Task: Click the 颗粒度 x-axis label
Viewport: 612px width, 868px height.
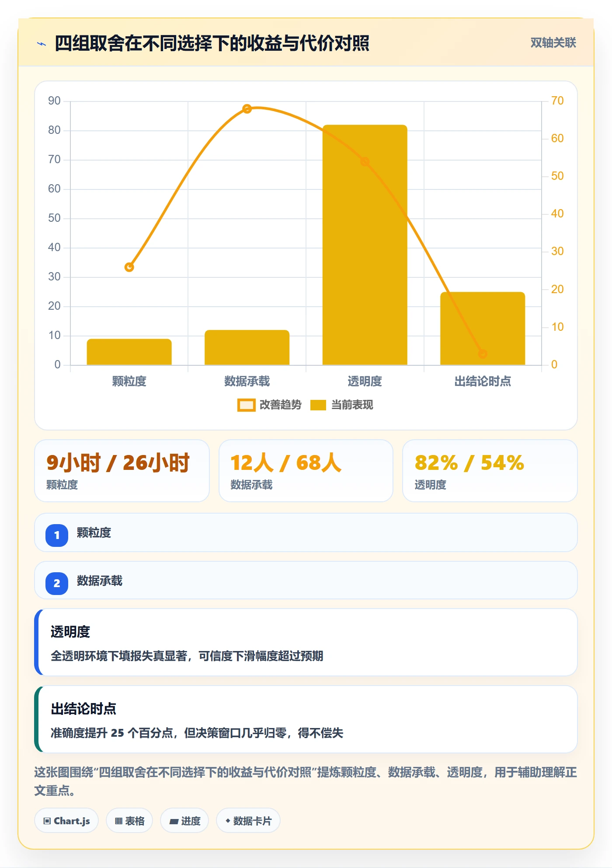Action: tap(129, 381)
